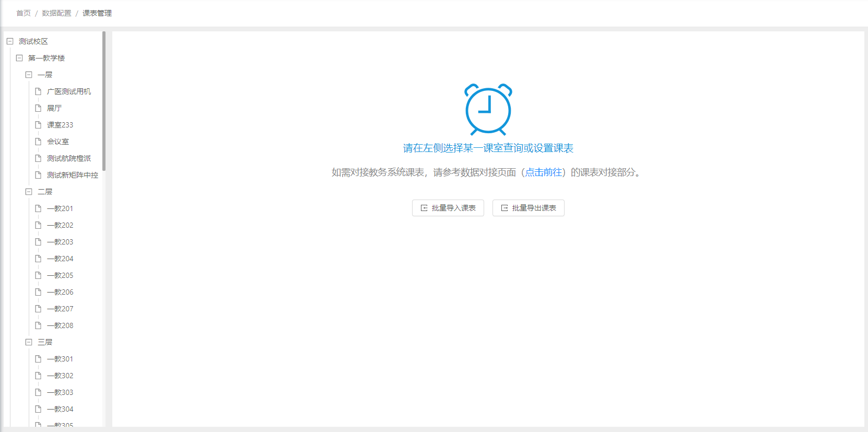
Task: Collapse the 第一教学楼 node
Action: point(19,58)
